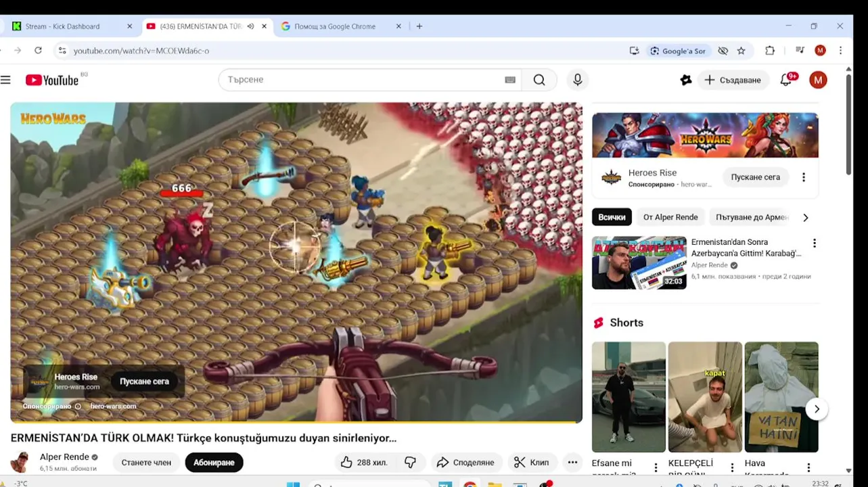Viewport: 868px width, 487px height.
Task: Open YouTube notifications bell
Action: pyautogui.click(x=785, y=80)
